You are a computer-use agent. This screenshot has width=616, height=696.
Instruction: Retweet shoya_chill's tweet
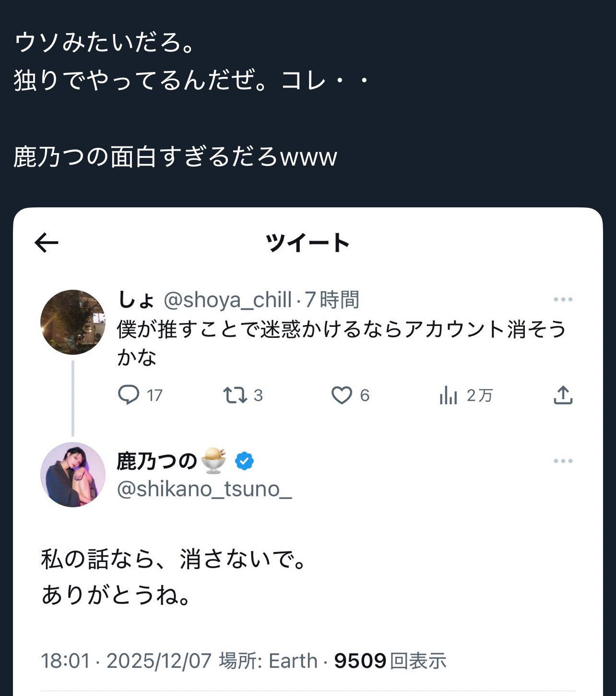coord(235,395)
